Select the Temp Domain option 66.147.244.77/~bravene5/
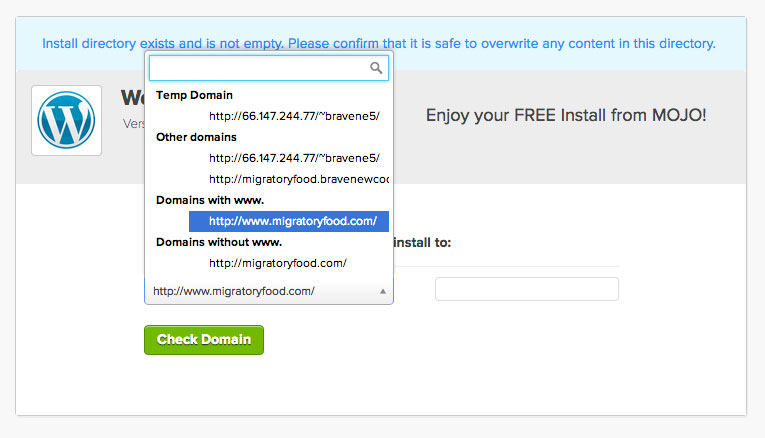This screenshot has height=438, width=765. pyautogui.click(x=294, y=116)
